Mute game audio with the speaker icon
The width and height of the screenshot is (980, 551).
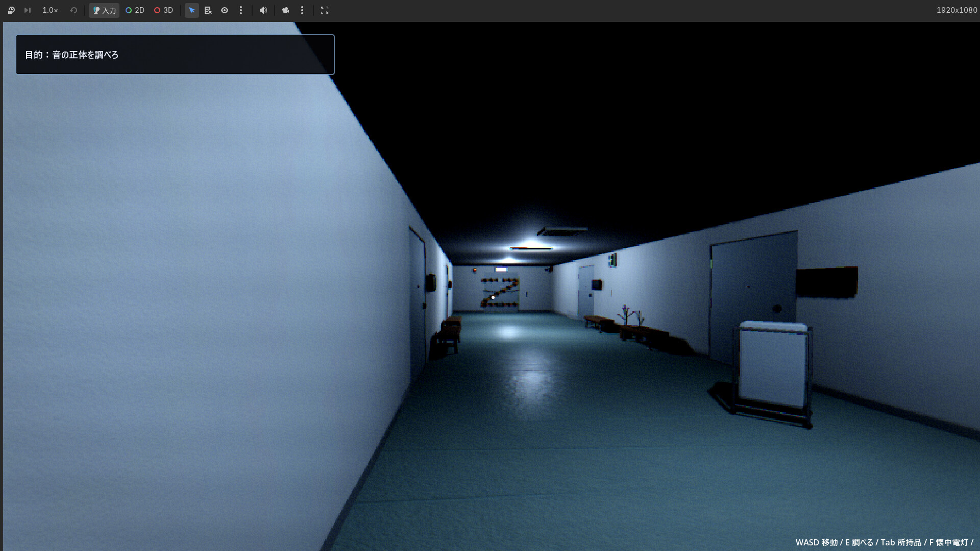[x=263, y=10]
